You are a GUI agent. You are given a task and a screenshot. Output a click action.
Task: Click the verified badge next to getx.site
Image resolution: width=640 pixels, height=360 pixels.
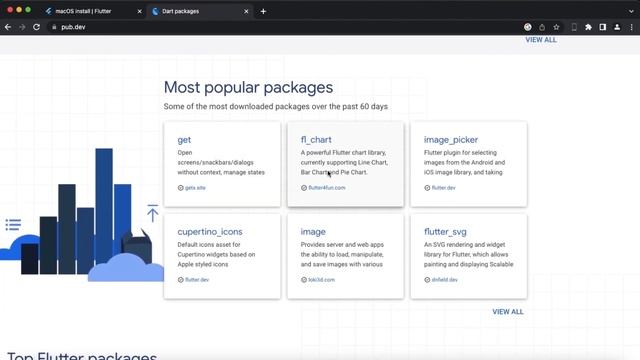[x=180, y=188]
